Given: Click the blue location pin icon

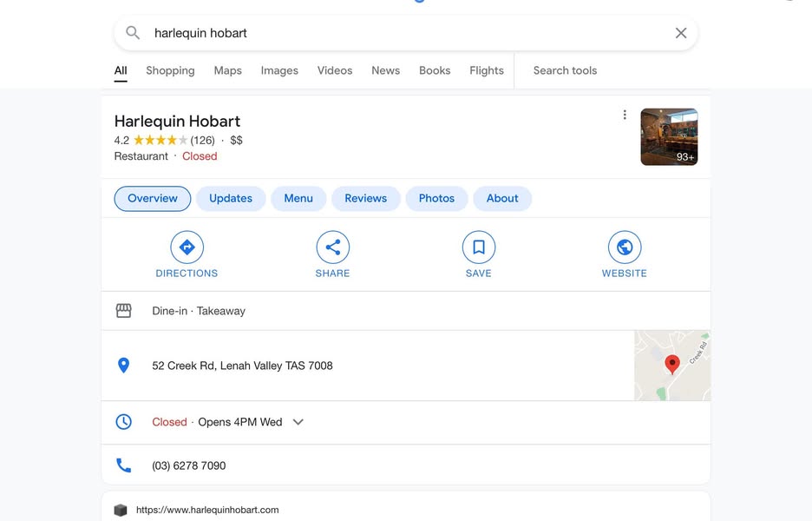Looking at the screenshot, I should click(123, 366).
